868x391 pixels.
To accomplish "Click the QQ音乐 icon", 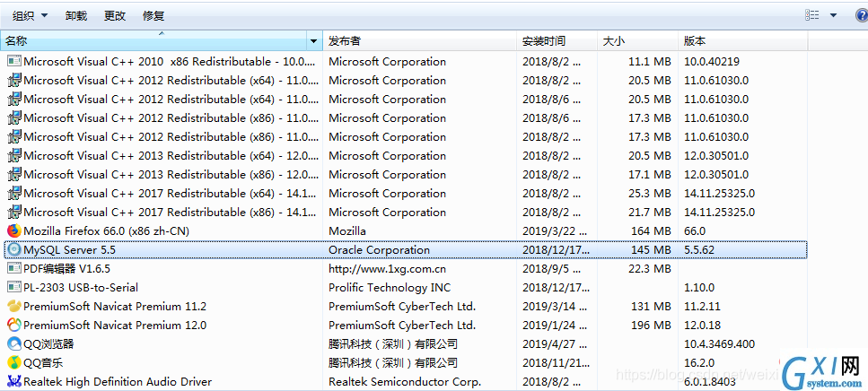I will coord(13,362).
